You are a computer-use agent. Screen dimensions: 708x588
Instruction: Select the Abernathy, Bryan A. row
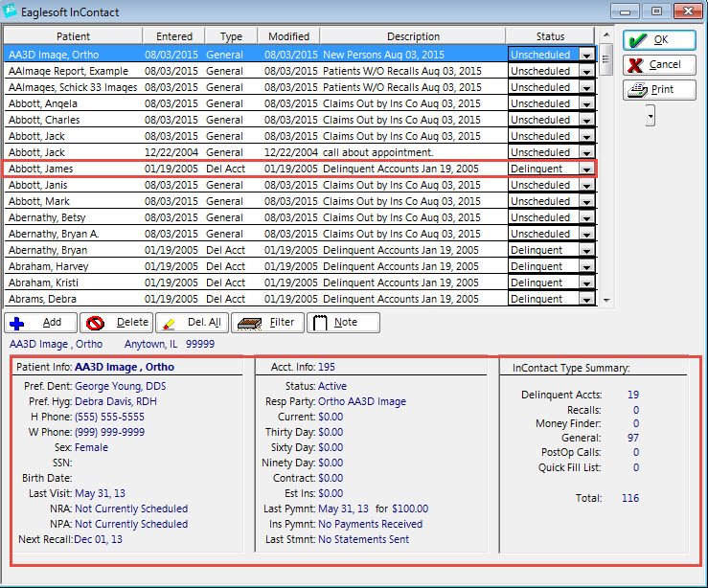300,234
